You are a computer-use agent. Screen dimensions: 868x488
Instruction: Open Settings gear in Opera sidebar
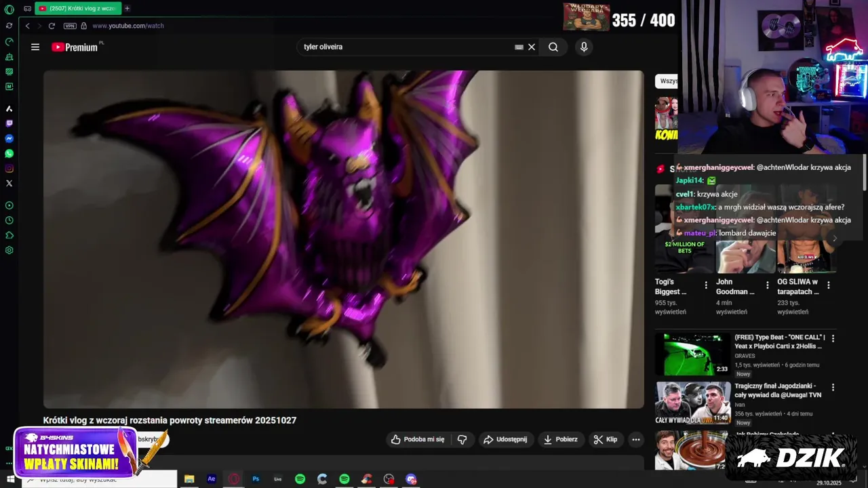(x=9, y=250)
